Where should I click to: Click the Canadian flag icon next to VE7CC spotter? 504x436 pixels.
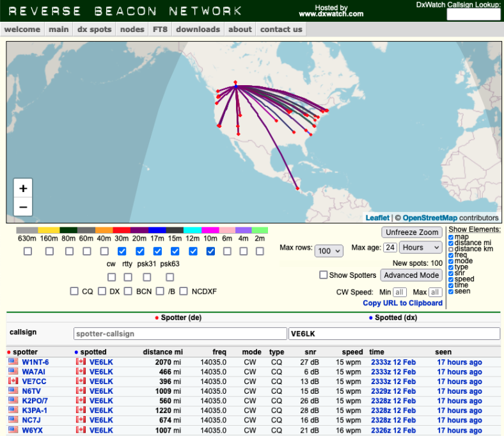tap(13, 381)
